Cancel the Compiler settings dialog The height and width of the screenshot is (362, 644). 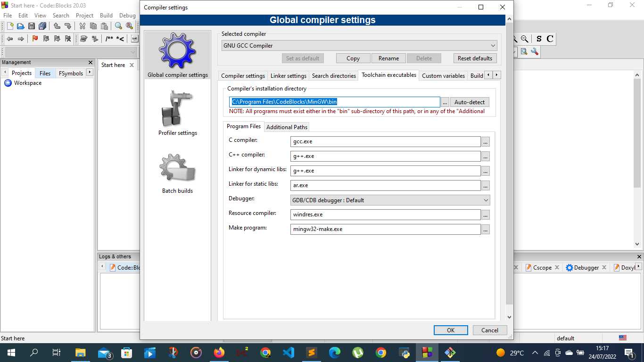point(490,330)
